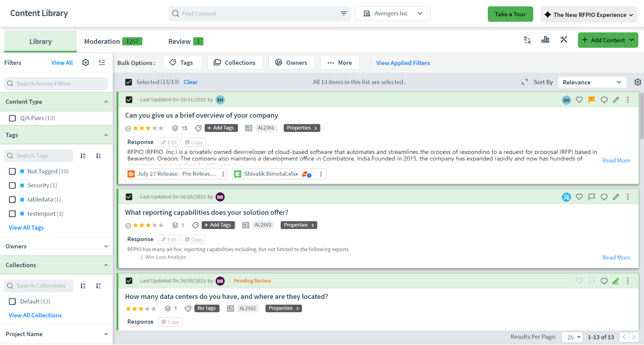
Task: Open the filter settings gear
Action: tap(85, 62)
